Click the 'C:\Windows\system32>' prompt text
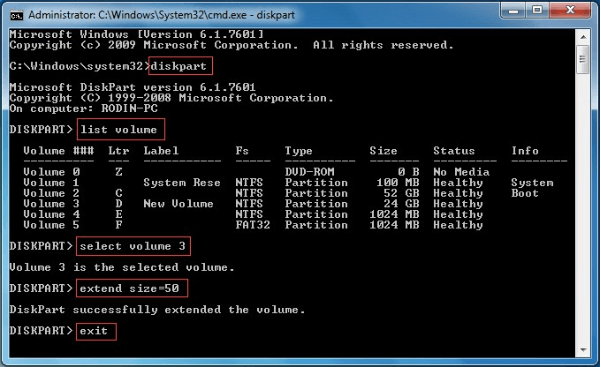 click(80, 66)
